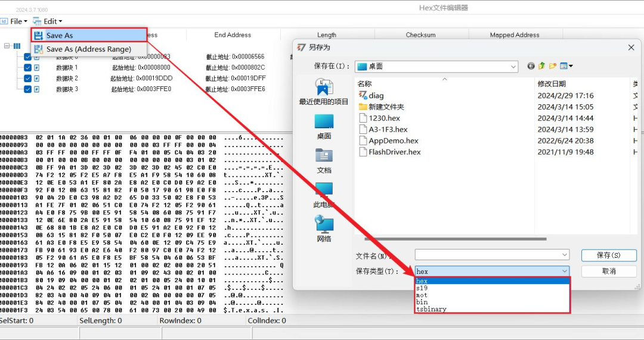Open the view menu icon dropdown

(x=566, y=66)
